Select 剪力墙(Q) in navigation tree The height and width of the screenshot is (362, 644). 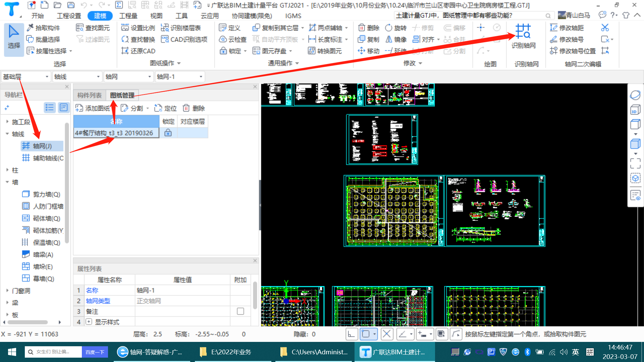coord(41,194)
